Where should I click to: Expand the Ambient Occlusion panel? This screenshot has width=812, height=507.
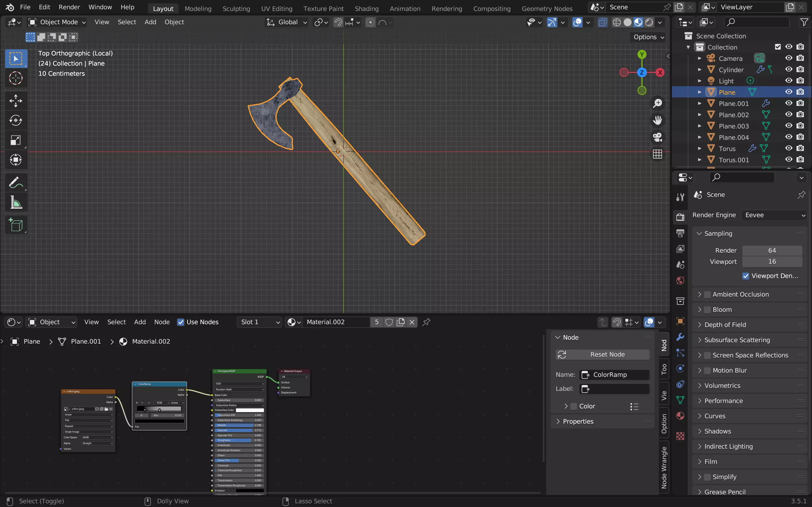pos(700,294)
